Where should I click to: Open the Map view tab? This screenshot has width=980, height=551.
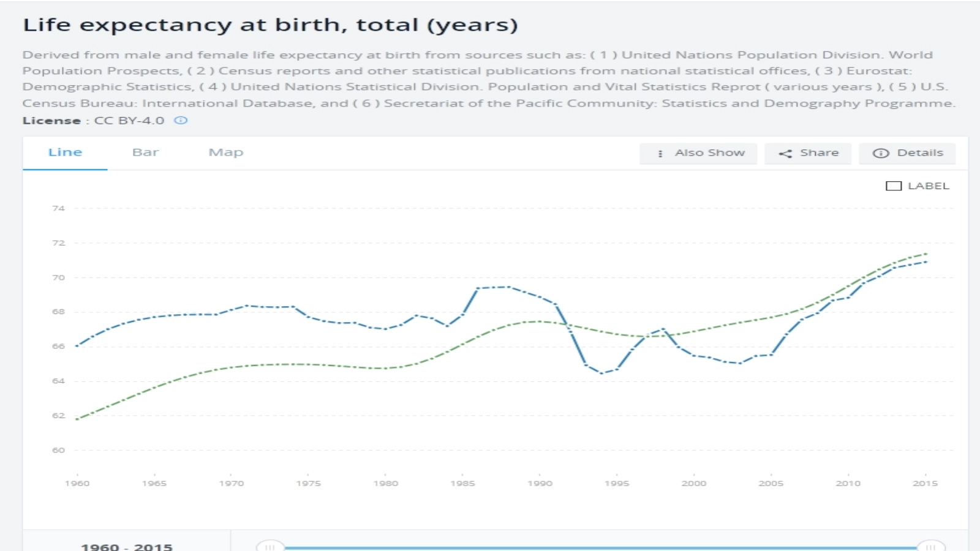point(226,152)
